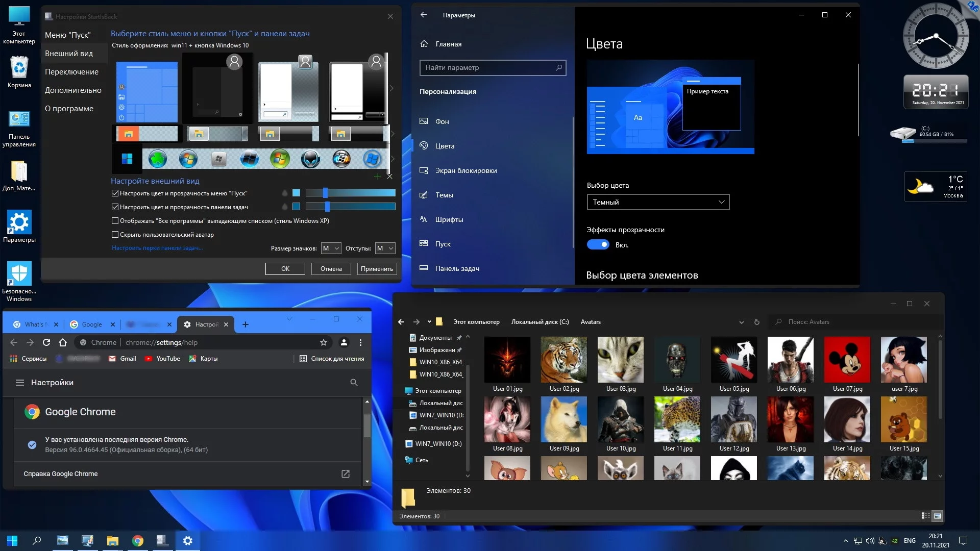Uncheck Настроить цвет и прозрачность панели задач
Image resolution: width=980 pixels, height=551 pixels.
115,207
